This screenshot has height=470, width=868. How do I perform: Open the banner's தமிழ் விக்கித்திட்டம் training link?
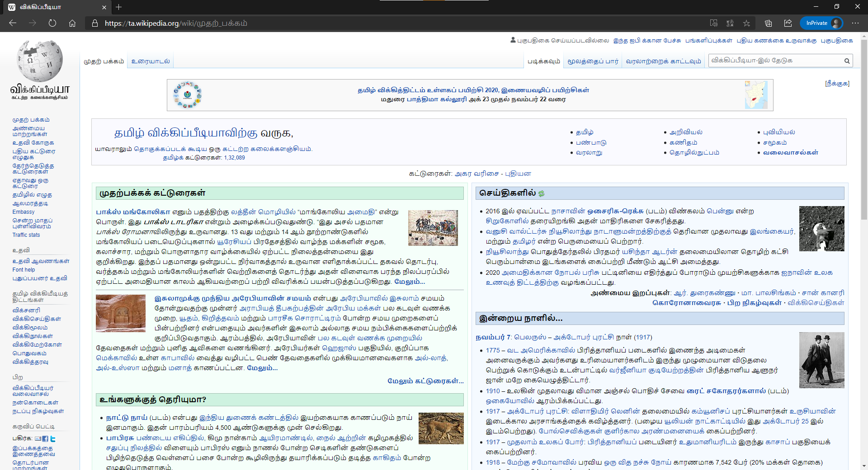(x=473, y=90)
